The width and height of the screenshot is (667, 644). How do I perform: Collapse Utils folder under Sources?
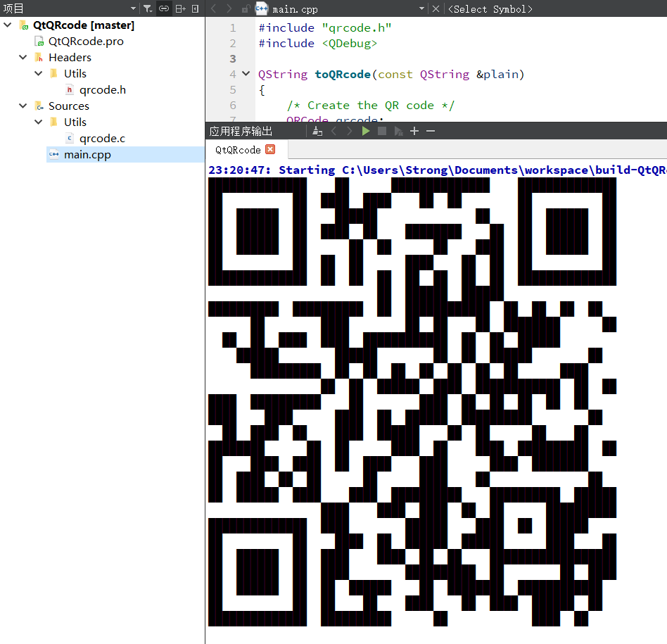pos(38,122)
